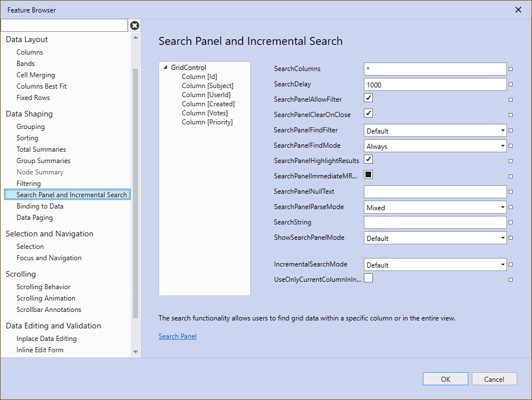Toggle SearchPanelHighlightResults off
Image resolution: width=532 pixels, height=400 pixels.
368,161
